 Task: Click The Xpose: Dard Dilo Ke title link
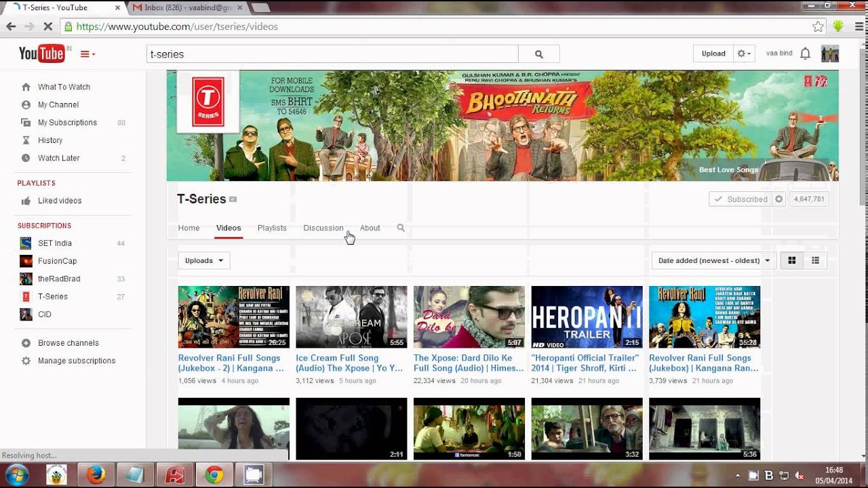click(x=469, y=363)
